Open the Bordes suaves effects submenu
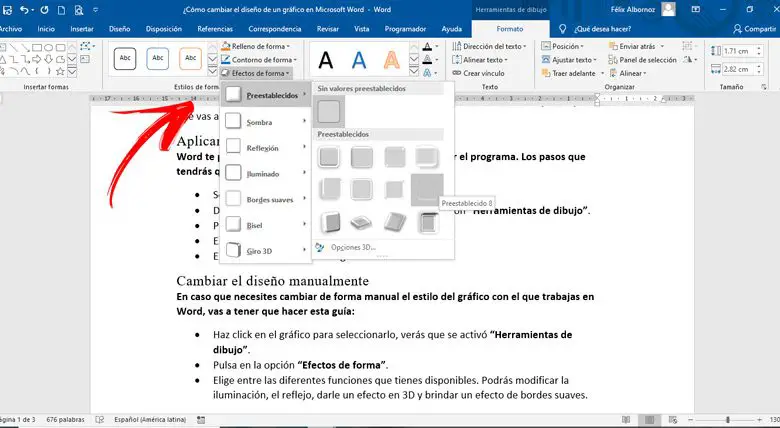 [x=266, y=200]
